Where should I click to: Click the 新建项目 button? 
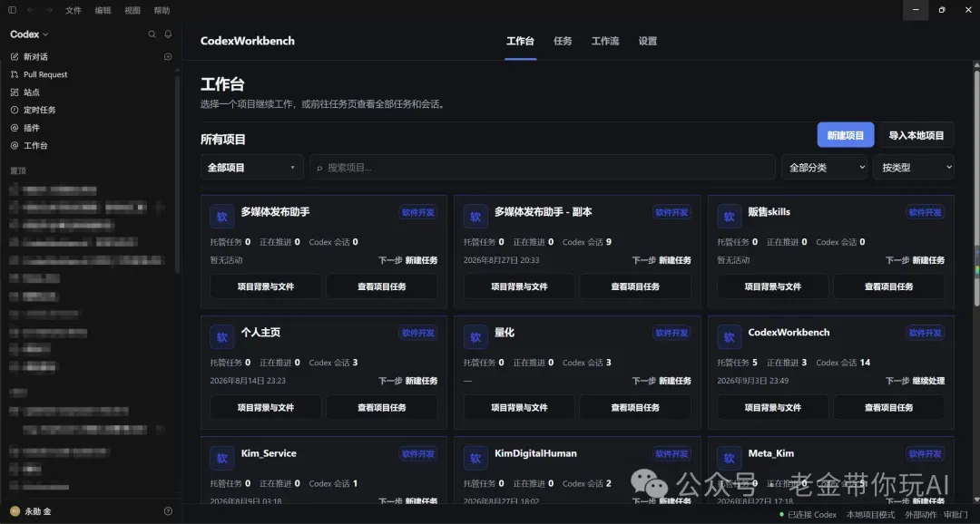click(846, 135)
